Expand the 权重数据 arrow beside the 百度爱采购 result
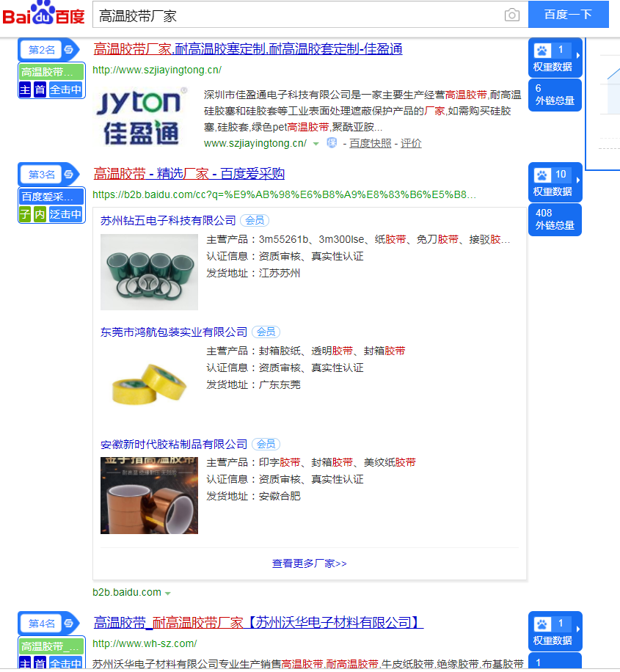The image size is (620, 672). coord(578,180)
